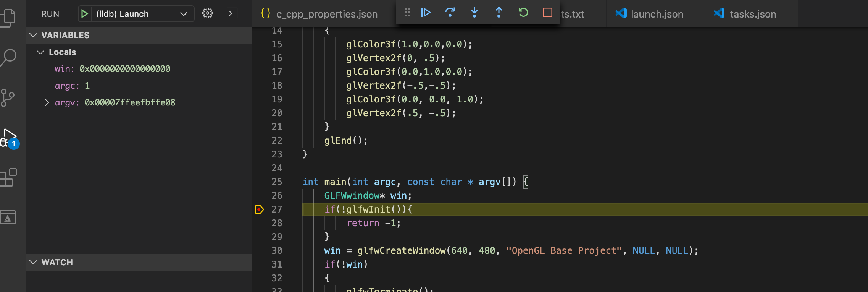This screenshot has height=292, width=868.
Task: Click the Step Out arrow icon
Action: click(x=499, y=13)
